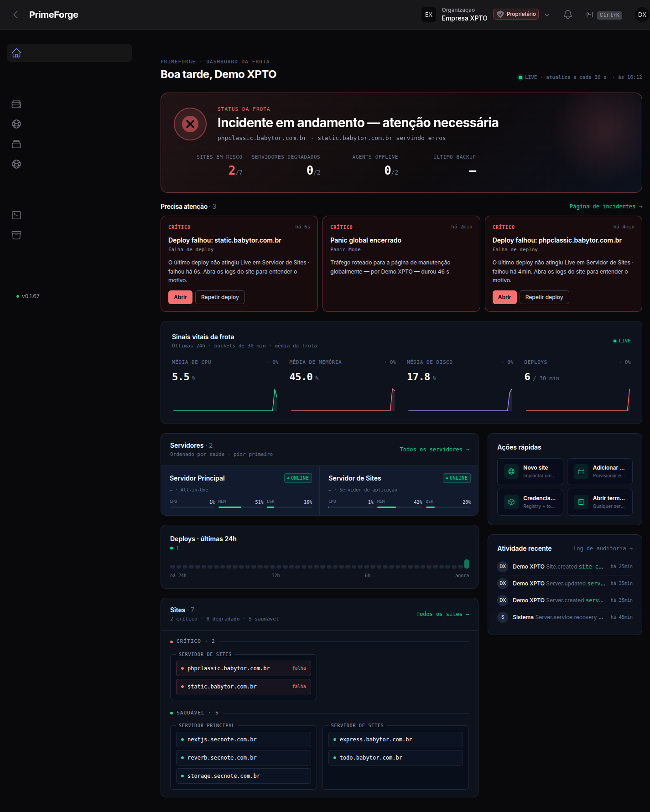The width and height of the screenshot is (650, 812).
Task: Open the terminal icon in the sidebar
Action: tap(16, 215)
